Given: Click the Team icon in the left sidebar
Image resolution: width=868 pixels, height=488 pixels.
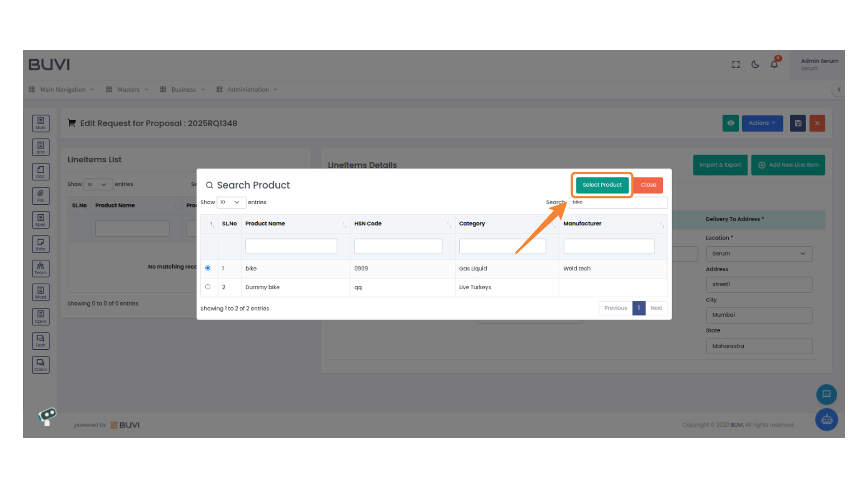Looking at the screenshot, I should click(x=41, y=268).
